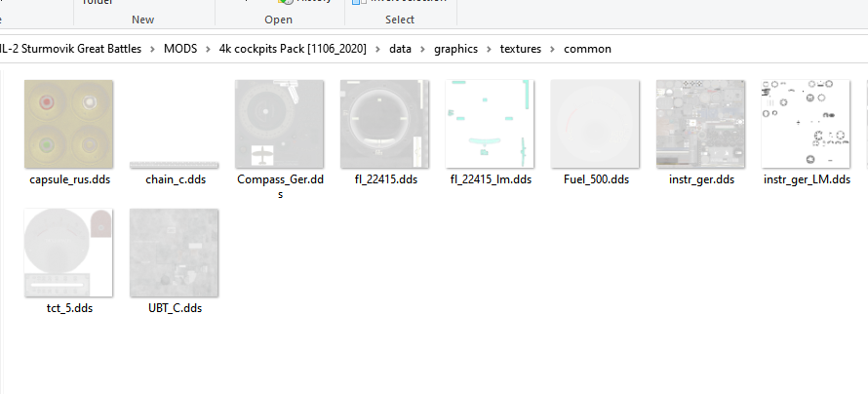This screenshot has height=394, width=868.
Task: Expand chevron between Great Battles and MODS
Action: point(153,49)
